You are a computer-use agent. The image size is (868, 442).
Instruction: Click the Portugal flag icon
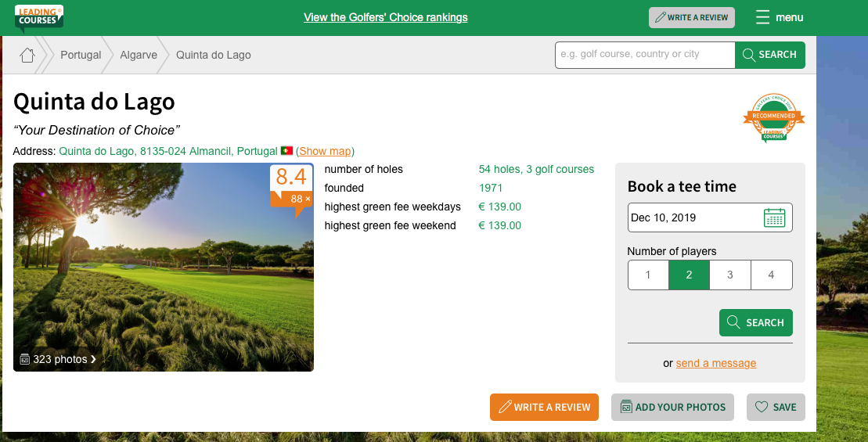tap(286, 151)
